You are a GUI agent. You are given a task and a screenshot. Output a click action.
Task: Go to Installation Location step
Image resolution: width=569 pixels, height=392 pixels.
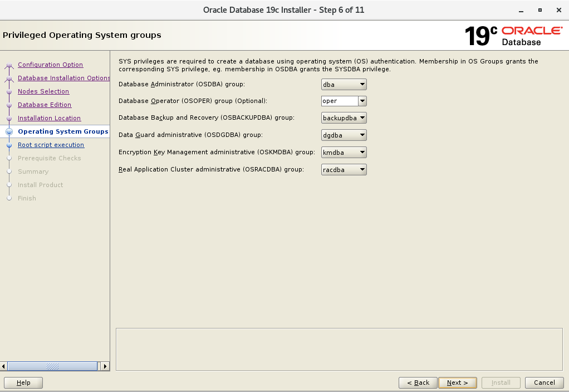pyautogui.click(x=50, y=119)
